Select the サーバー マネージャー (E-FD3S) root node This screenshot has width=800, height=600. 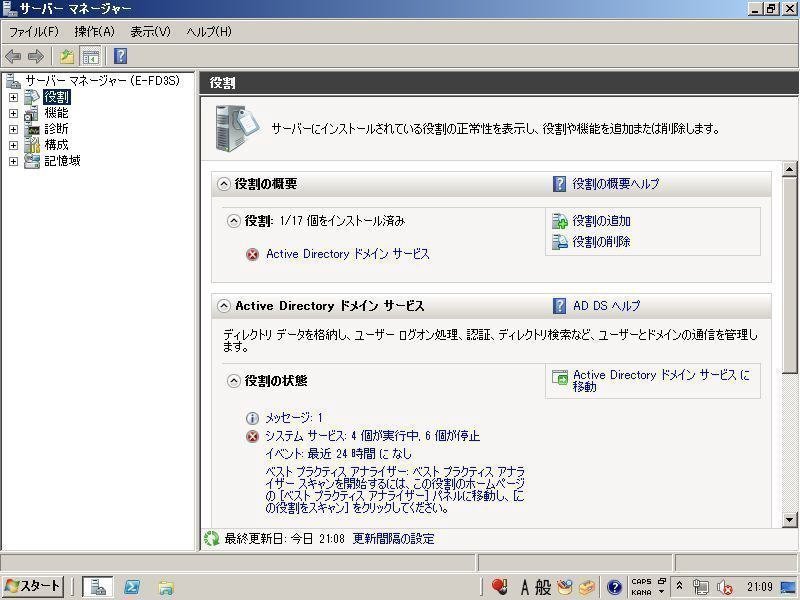click(103, 81)
